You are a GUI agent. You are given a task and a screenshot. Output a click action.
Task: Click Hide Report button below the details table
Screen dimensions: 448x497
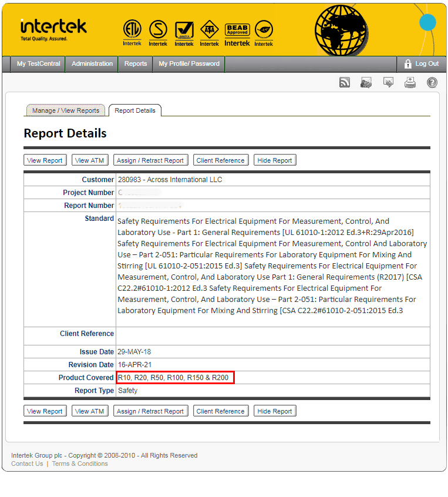(275, 411)
